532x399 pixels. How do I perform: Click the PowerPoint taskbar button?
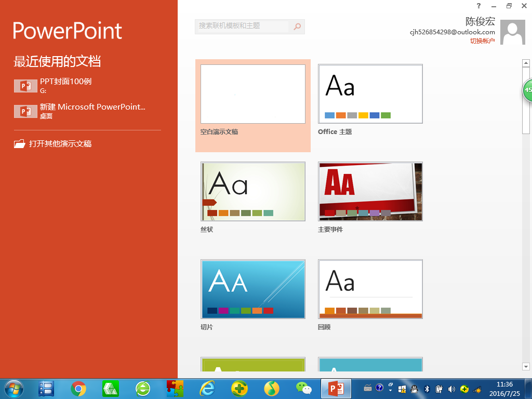[x=336, y=389]
